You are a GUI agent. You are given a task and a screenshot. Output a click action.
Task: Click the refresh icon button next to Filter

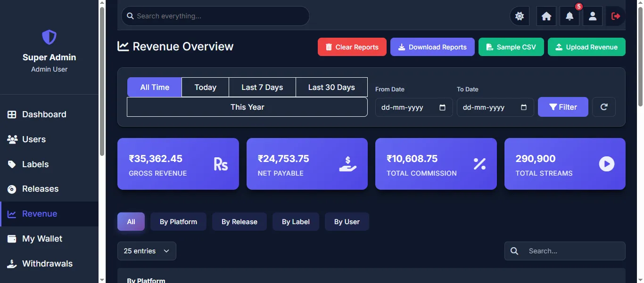pos(604,107)
